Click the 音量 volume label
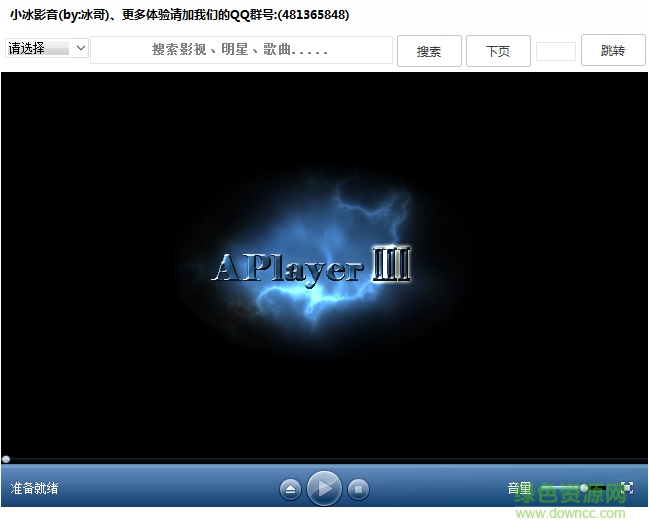 pyautogui.click(x=519, y=489)
